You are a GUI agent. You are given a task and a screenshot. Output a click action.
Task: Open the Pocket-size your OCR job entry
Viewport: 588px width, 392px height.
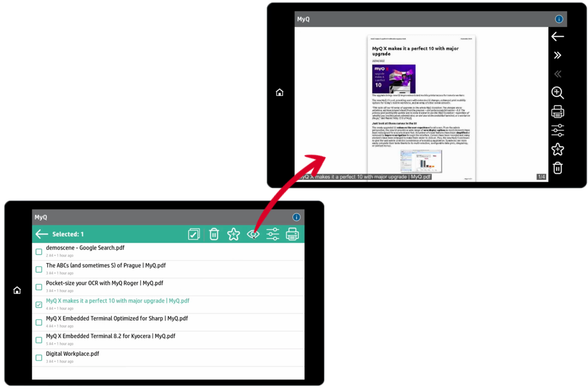pyautogui.click(x=104, y=283)
